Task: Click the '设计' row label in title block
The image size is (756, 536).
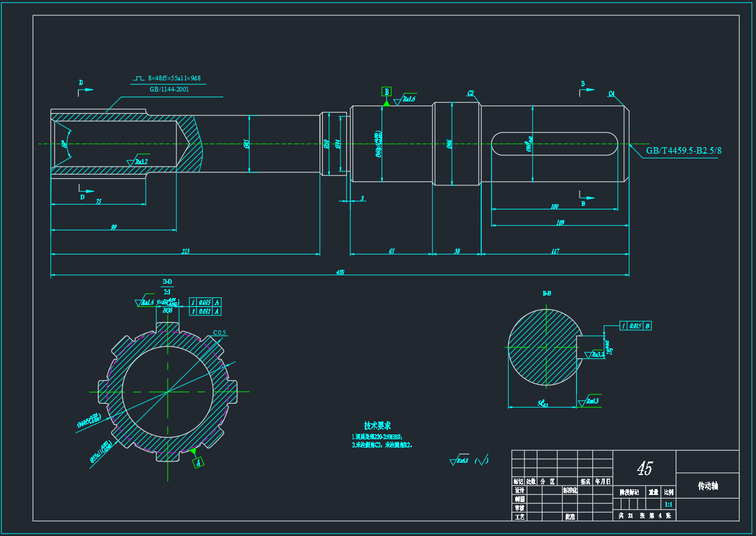Action: pyautogui.click(x=519, y=490)
